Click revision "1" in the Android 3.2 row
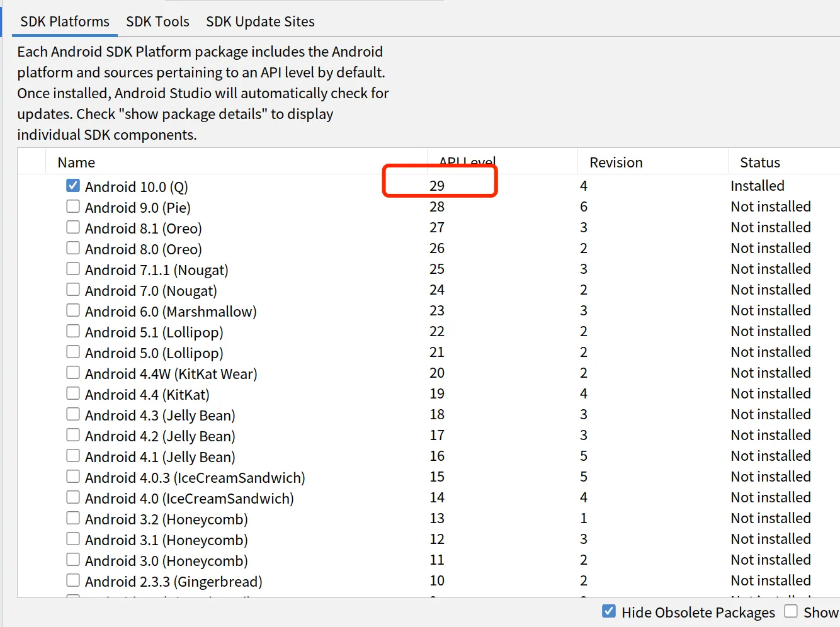 (584, 518)
